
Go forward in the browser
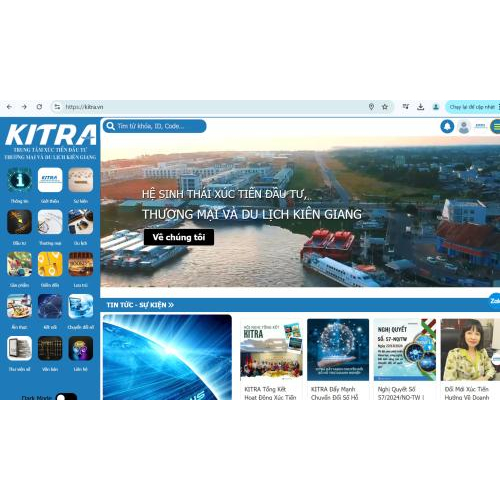point(24,107)
